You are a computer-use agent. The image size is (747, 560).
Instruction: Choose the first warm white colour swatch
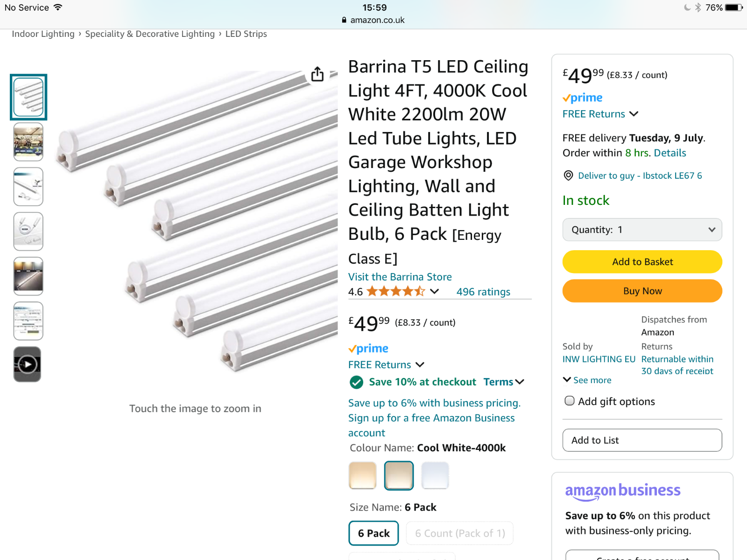(362, 475)
